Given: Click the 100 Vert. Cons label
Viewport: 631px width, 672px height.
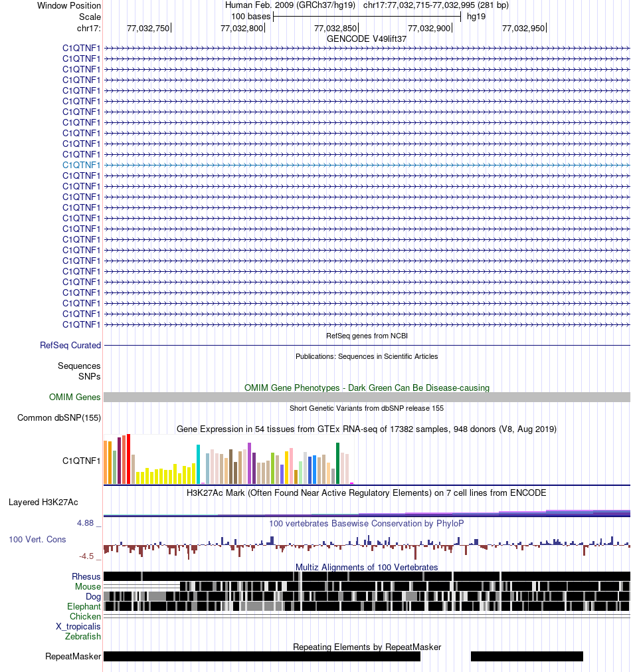Looking at the screenshot, I should click(37, 539).
